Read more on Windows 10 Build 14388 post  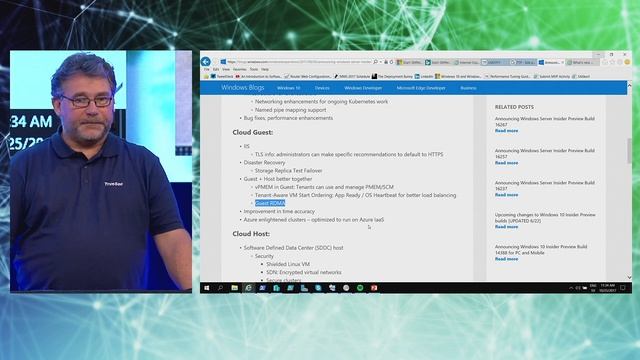506,259
